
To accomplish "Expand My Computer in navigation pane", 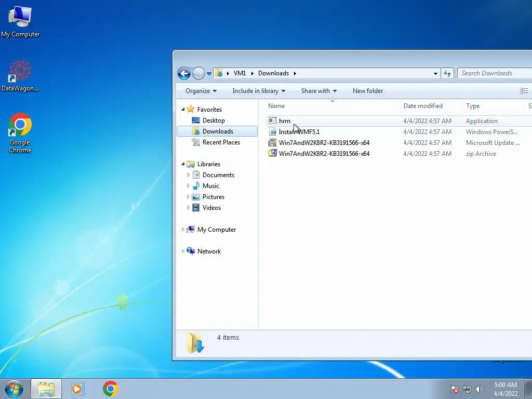I will click(x=183, y=229).
